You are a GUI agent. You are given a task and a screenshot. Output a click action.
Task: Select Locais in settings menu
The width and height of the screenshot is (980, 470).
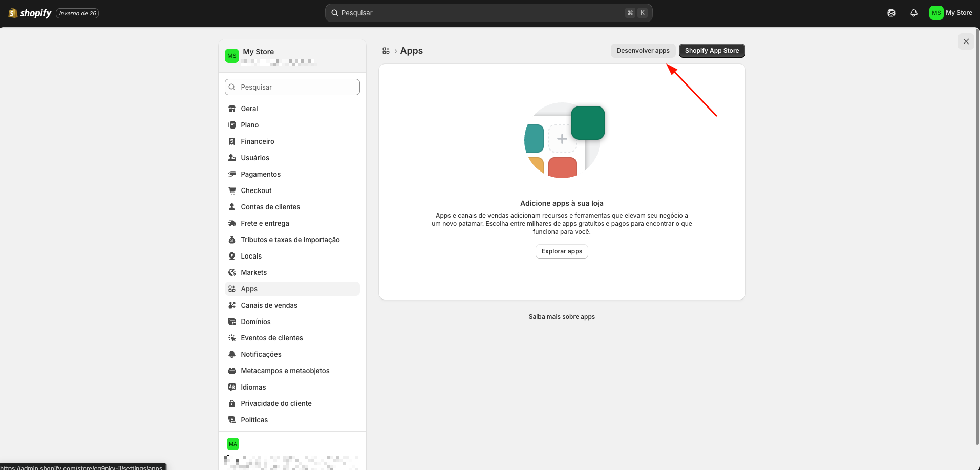click(292, 256)
